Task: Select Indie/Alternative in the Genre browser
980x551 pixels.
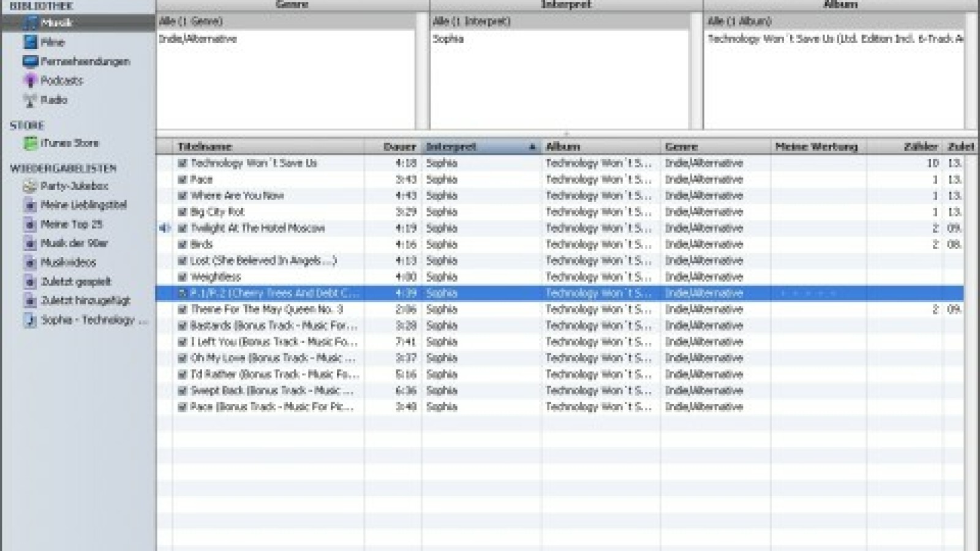Action: pyautogui.click(x=198, y=39)
